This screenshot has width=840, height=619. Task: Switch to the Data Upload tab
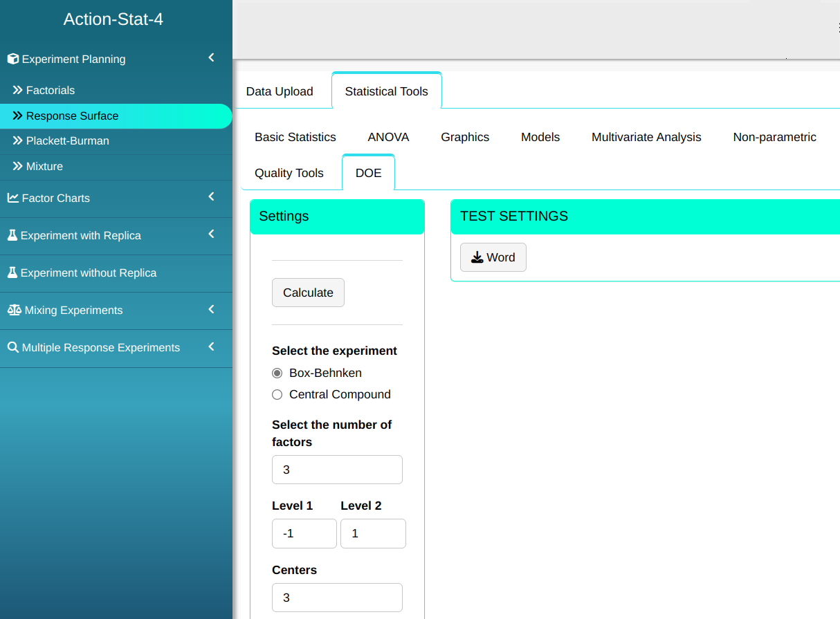(280, 91)
